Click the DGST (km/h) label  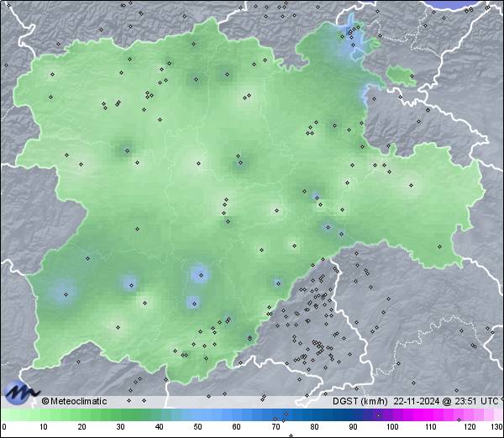360,401
